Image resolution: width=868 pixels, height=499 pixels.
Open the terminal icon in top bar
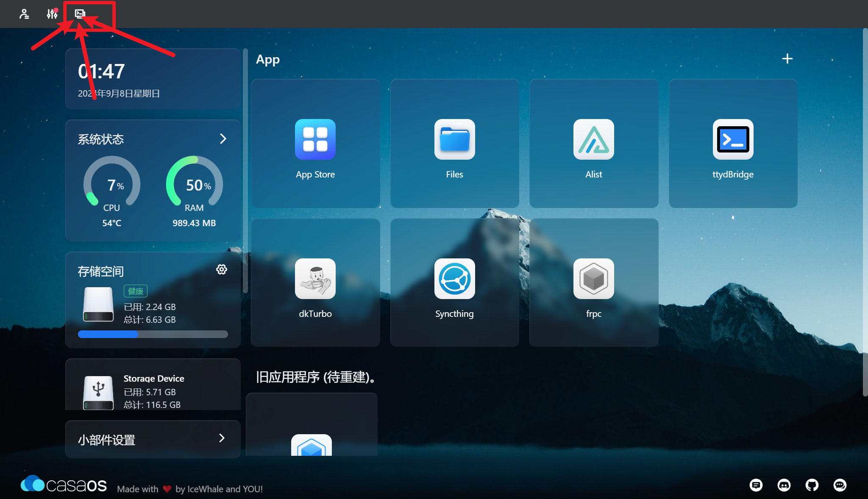click(x=80, y=14)
